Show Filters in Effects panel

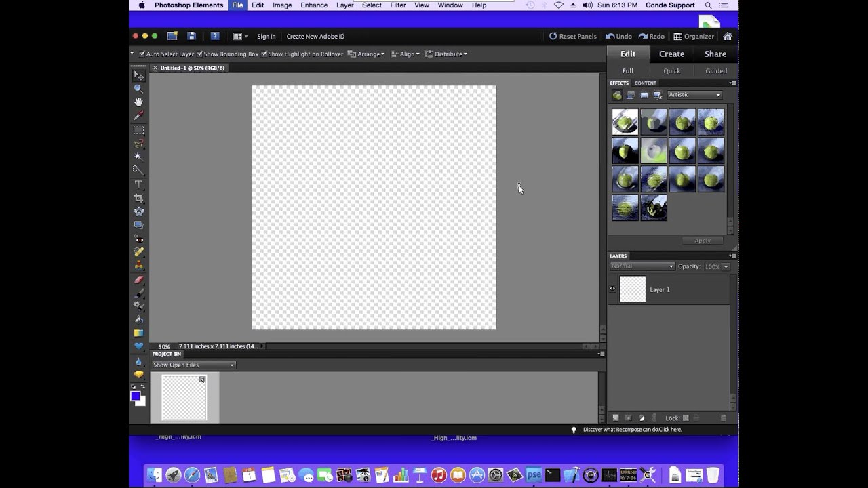616,95
